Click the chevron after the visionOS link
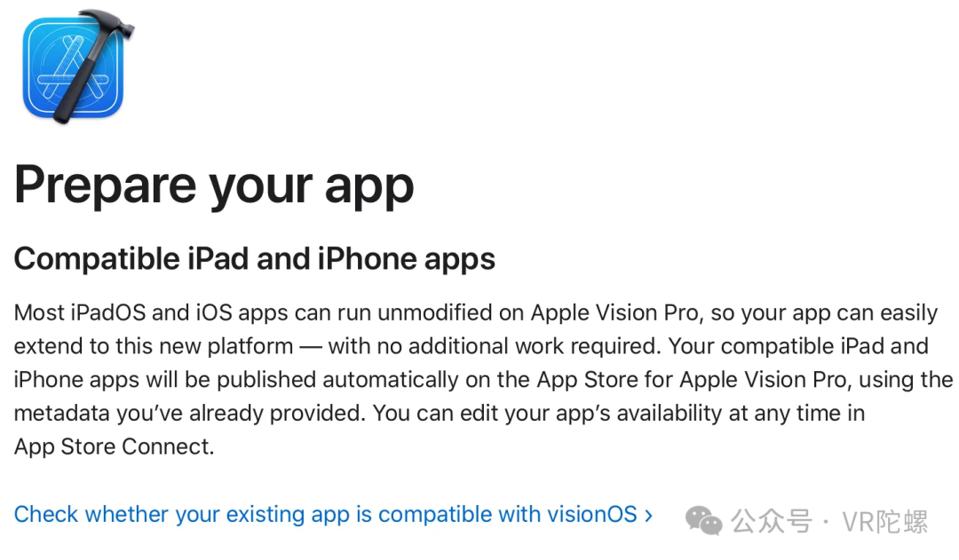 [648, 516]
